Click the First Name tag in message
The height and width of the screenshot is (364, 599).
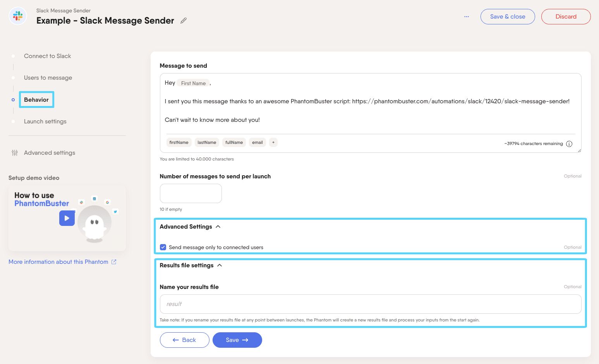click(193, 83)
